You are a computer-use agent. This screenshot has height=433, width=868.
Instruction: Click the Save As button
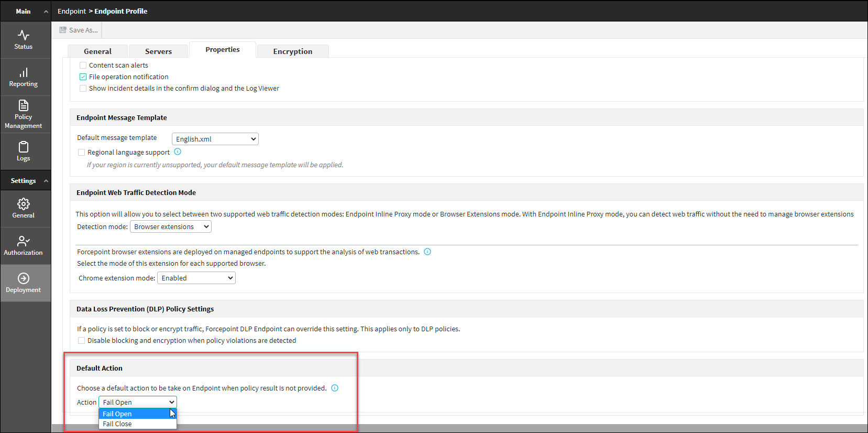79,30
